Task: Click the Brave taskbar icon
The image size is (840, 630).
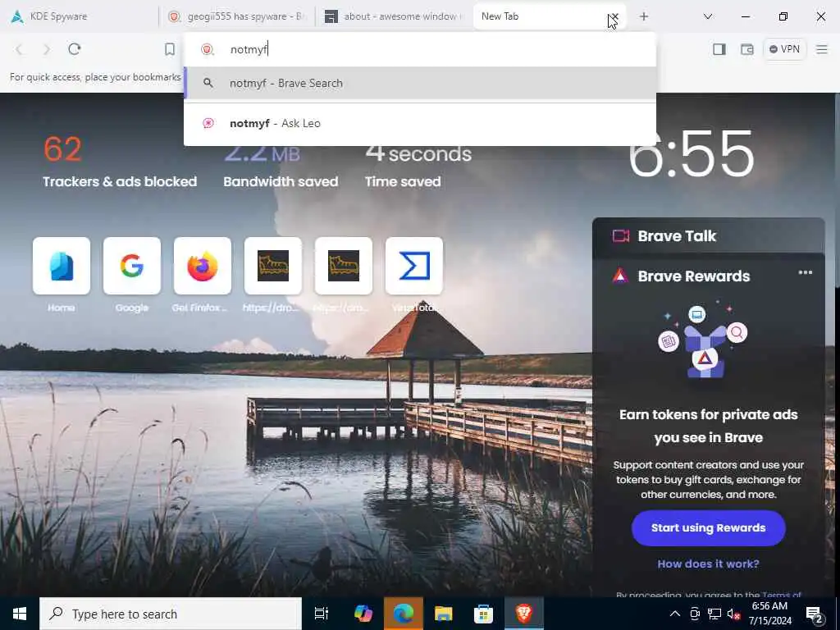Action: coord(524,614)
